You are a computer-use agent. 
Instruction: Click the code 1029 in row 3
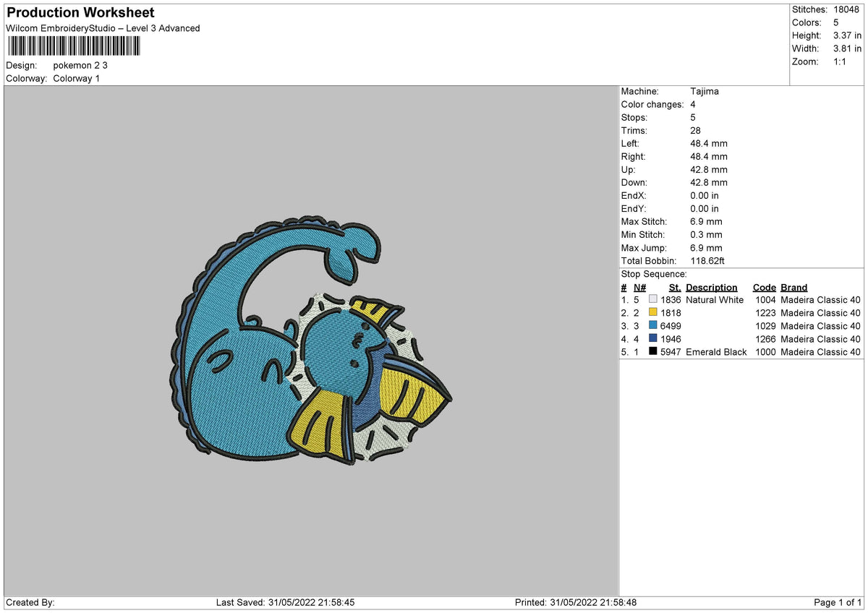click(765, 326)
